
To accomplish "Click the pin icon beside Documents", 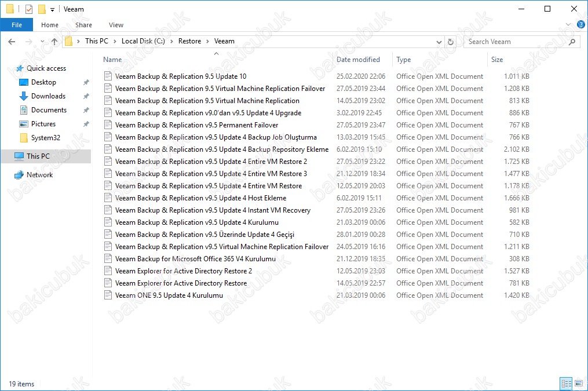I will (x=86, y=110).
